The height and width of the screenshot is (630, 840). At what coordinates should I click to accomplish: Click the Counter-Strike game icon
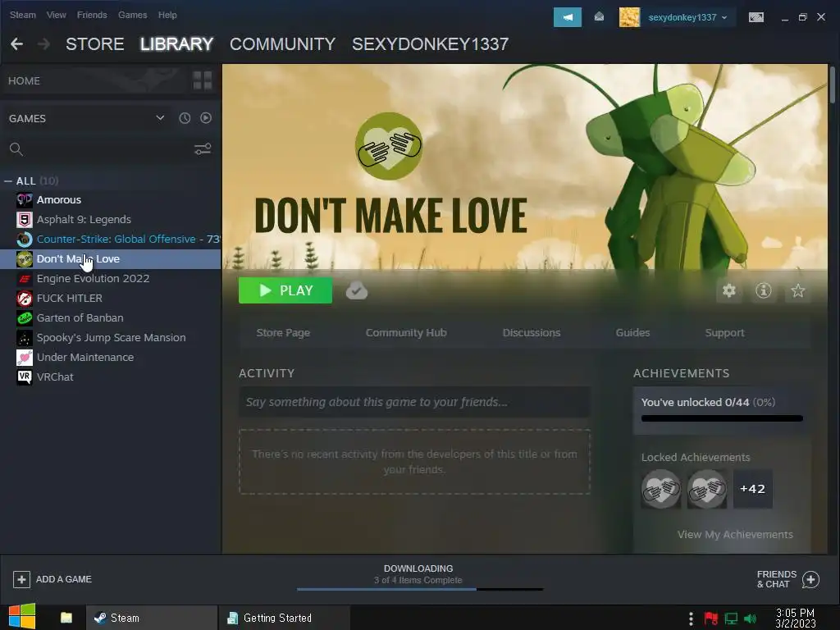coord(24,239)
